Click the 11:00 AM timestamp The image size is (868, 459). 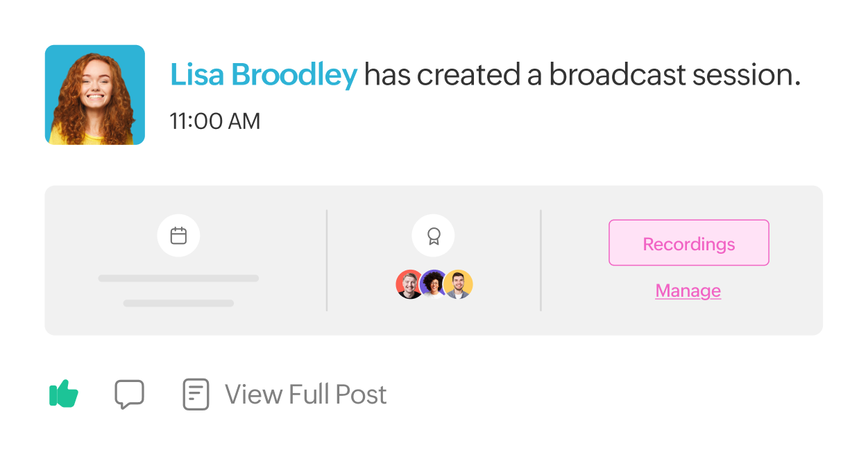[214, 121]
